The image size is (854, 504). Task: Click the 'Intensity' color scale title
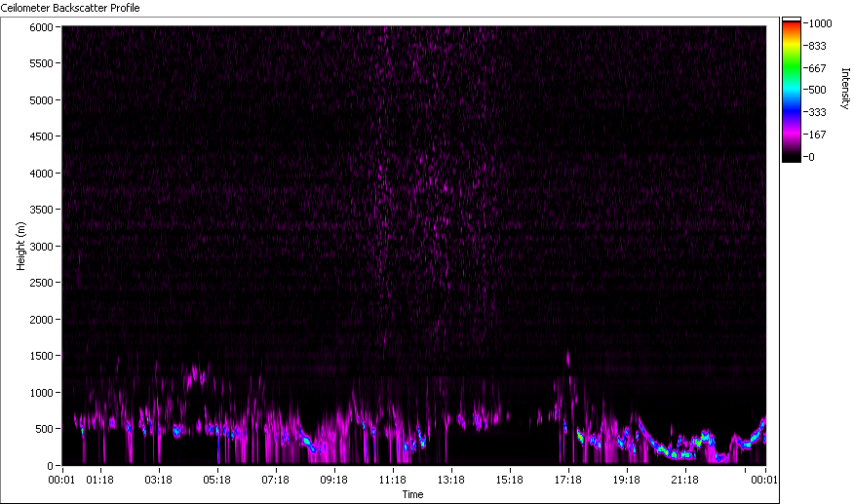coord(845,89)
